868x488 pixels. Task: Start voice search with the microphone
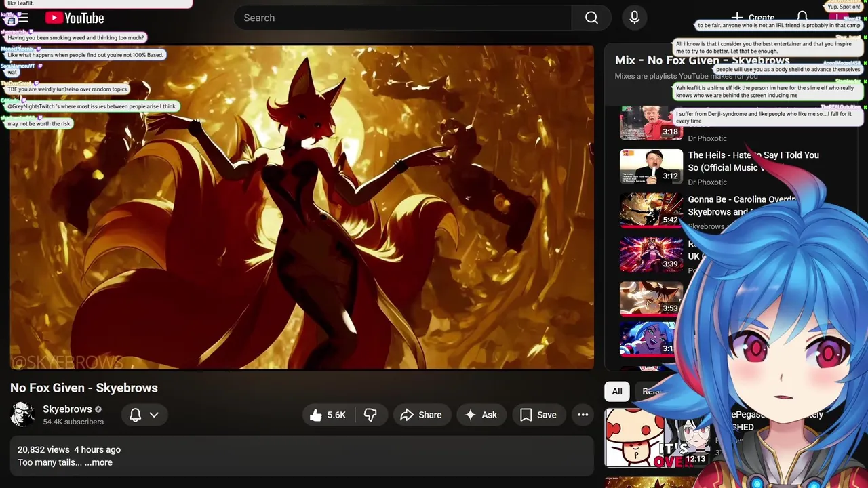coord(634,18)
